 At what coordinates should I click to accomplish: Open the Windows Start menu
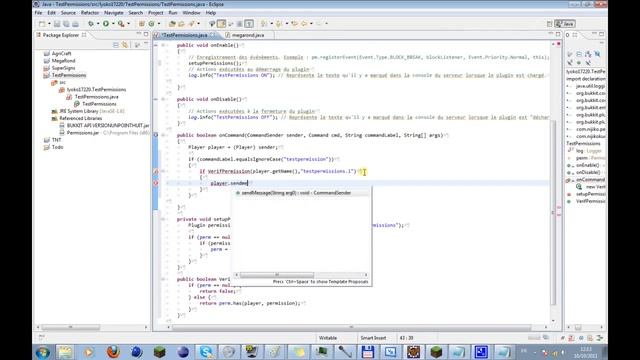pyautogui.click(x=42, y=352)
